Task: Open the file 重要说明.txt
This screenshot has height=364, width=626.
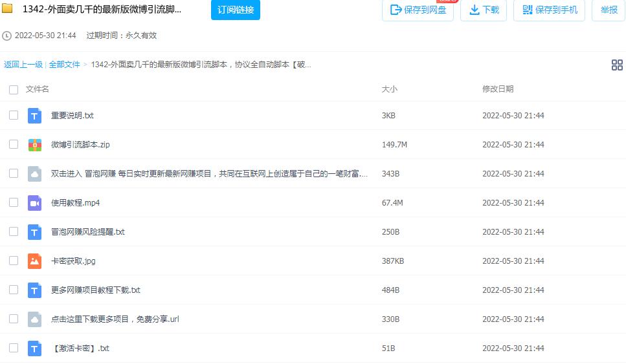Action: (x=73, y=116)
